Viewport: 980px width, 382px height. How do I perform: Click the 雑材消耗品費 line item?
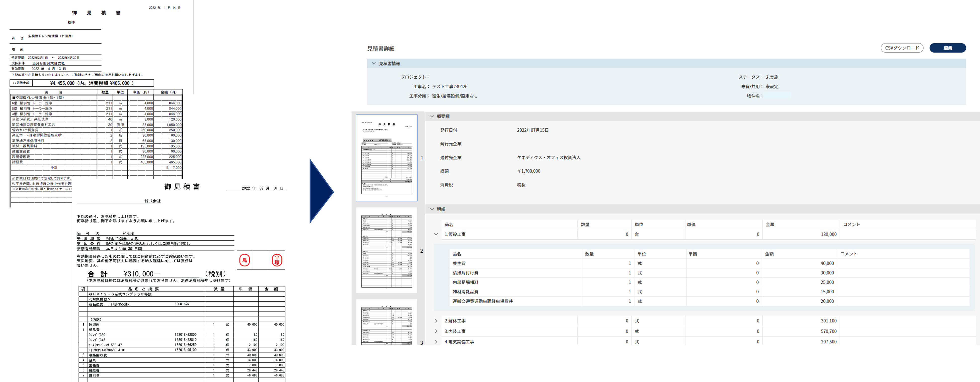coord(465,292)
